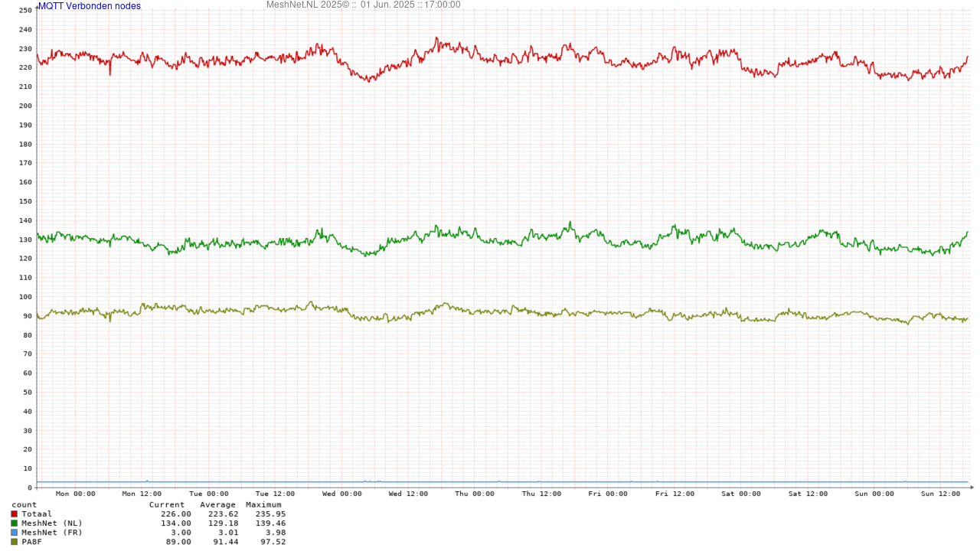980x551 pixels.
Task: Click the 'Thu 12:00' x-axis label
Action: tap(541, 494)
